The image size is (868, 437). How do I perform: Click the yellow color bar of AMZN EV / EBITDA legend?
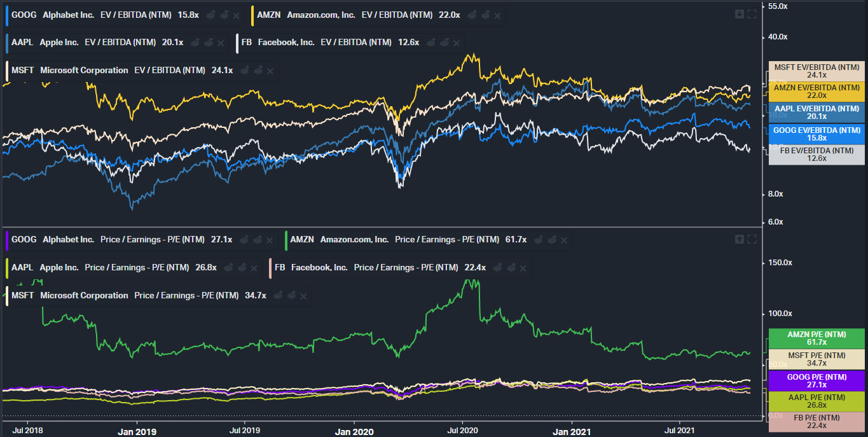252,15
